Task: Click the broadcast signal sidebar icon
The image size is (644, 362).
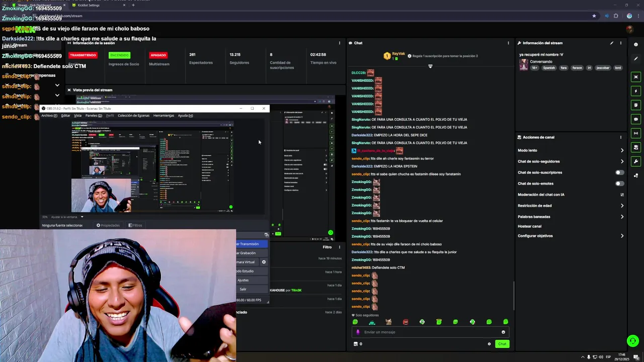Action: pos(636,133)
